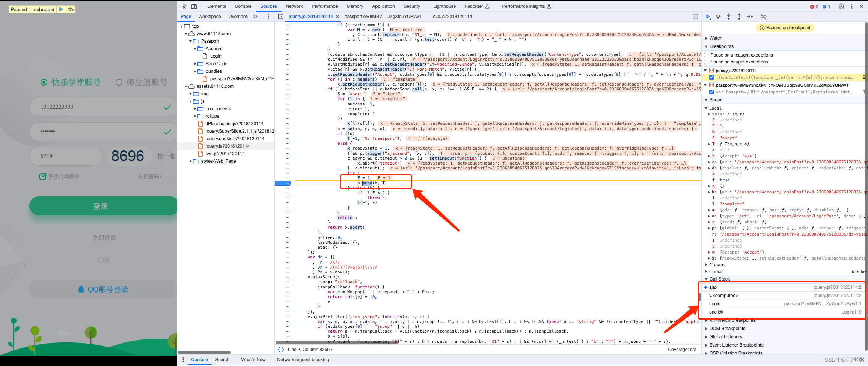Step over next function call
868x366 pixels.
(718, 16)
